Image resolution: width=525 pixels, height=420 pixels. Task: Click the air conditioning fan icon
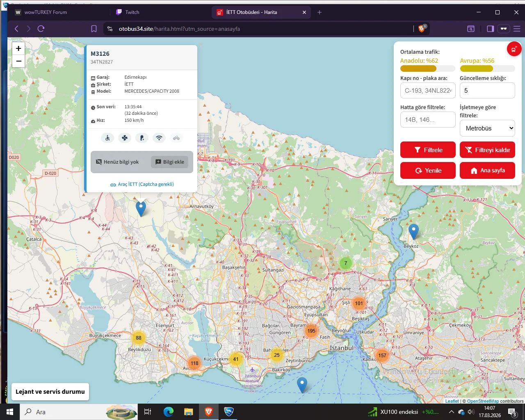(x=125, y=138)
